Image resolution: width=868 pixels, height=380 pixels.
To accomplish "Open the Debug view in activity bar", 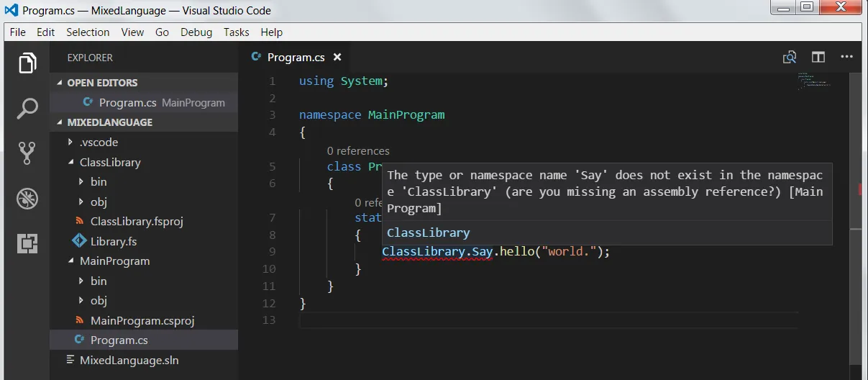I will 27,198.
